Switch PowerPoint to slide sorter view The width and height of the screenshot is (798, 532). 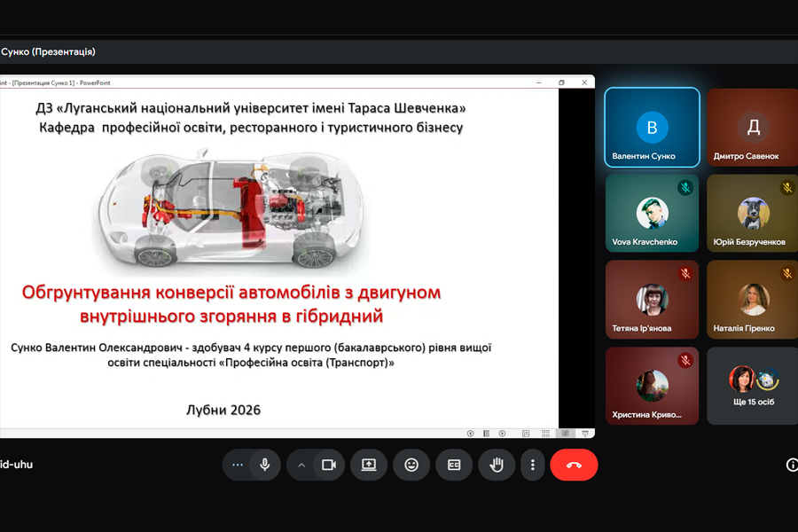(545, 434)
